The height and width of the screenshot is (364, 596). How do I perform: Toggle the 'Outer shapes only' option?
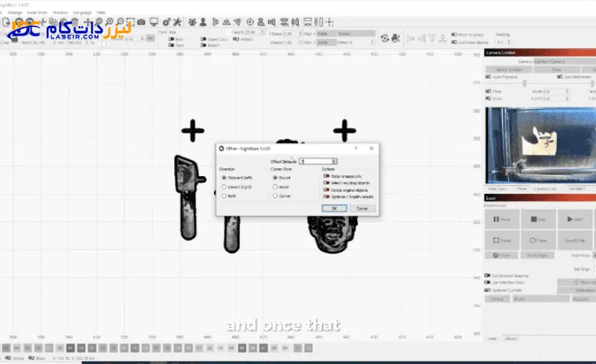[x=326, y=176]
